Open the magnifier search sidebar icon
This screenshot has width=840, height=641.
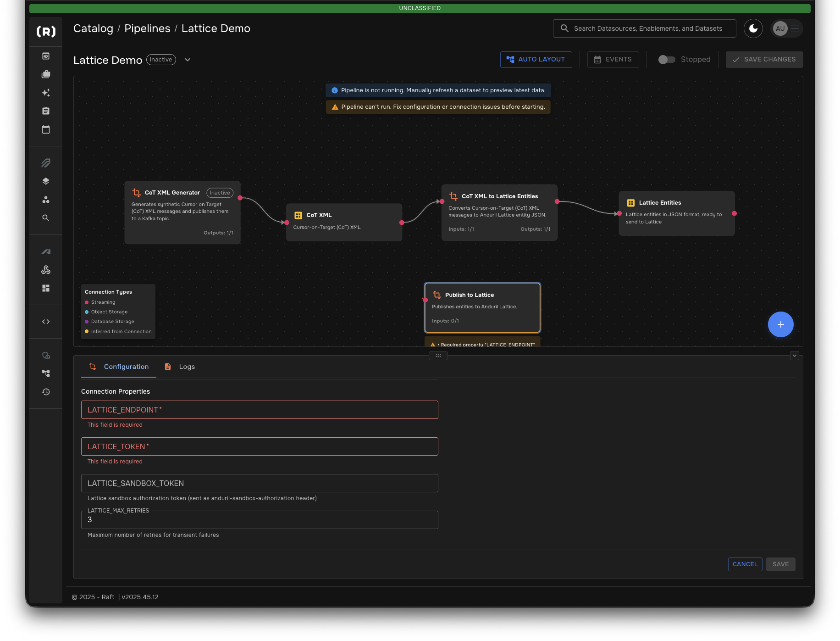coord(46,218)
